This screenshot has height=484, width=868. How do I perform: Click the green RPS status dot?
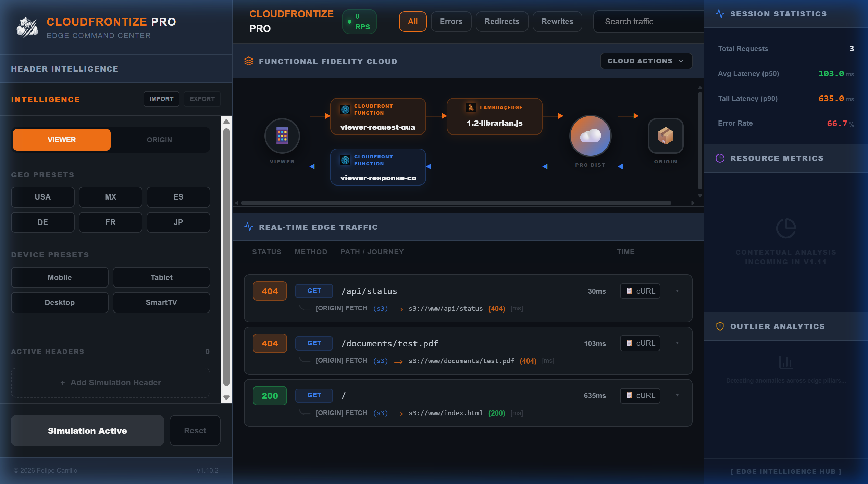(x=349, y=22)
